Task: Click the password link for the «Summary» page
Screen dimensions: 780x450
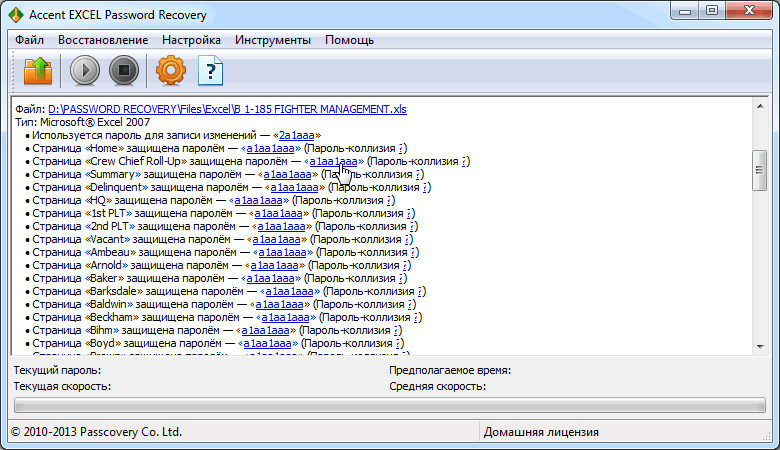Action: (287, 173)
